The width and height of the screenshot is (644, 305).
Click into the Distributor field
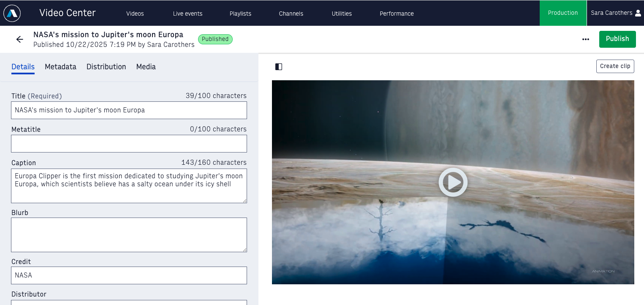tap(129, 302)
